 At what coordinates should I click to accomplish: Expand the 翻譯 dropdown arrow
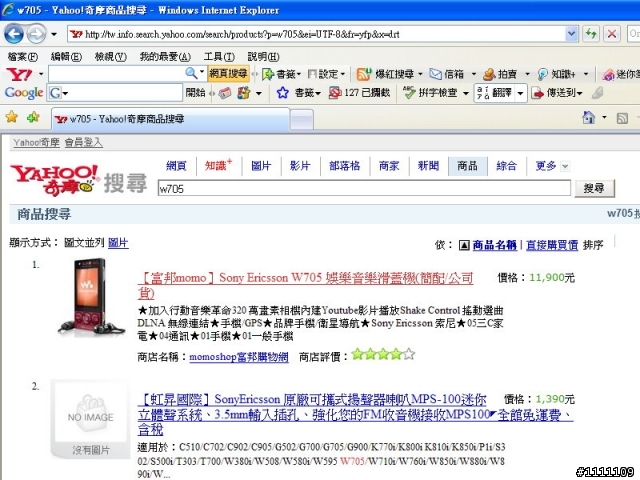tap(520, 93)
